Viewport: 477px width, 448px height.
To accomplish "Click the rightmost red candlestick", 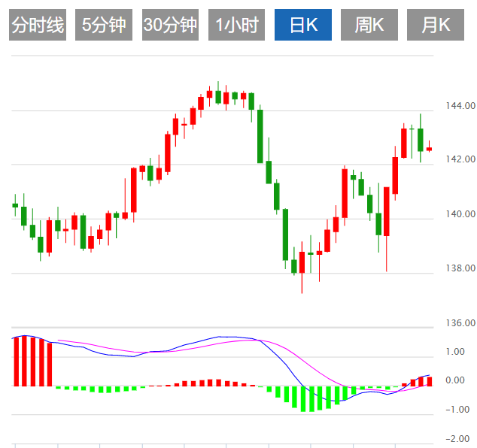I will (x=429, y=149).
